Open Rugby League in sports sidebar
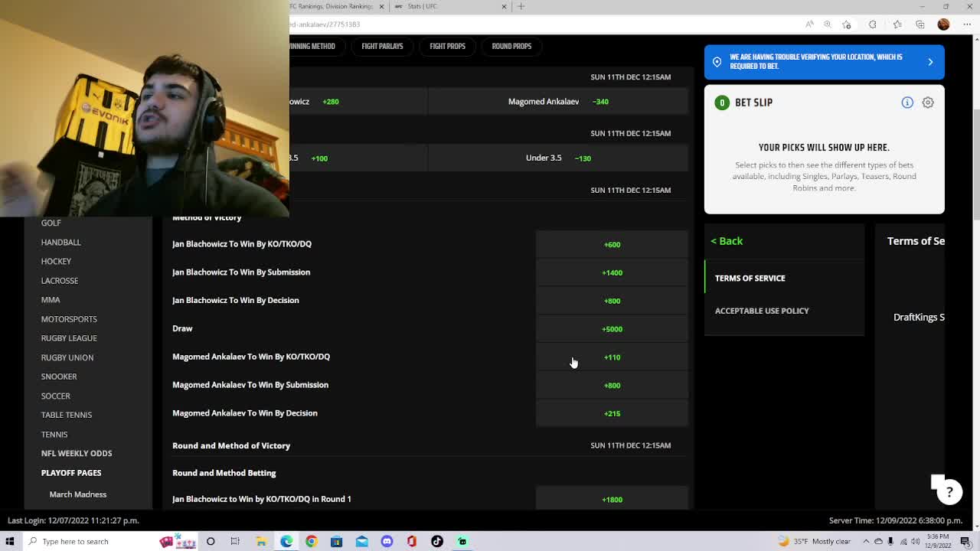The width and height of the screenshot is (980, 551). tap(69, 337)
